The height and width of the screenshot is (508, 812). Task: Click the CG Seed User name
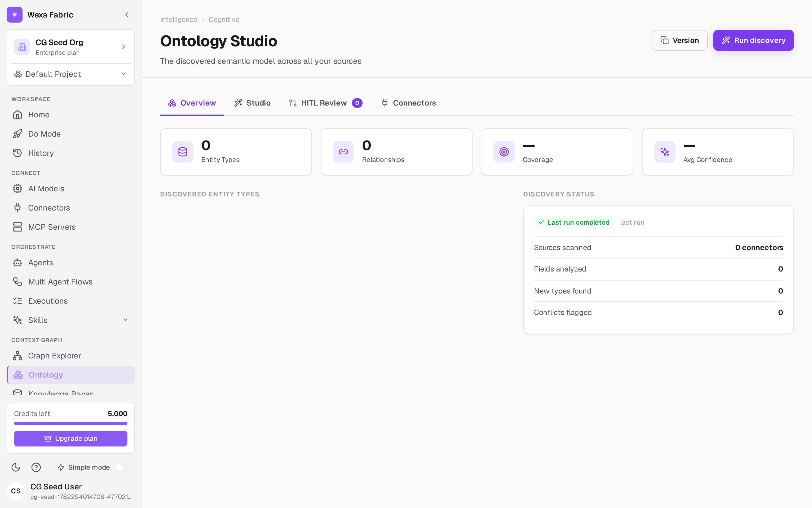(56, 487)
